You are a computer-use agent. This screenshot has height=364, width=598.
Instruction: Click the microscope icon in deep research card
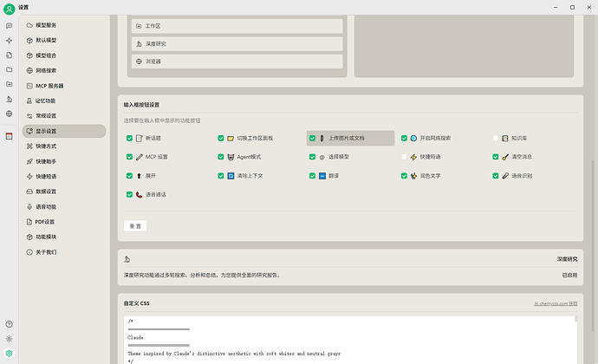tap(127, 259)
